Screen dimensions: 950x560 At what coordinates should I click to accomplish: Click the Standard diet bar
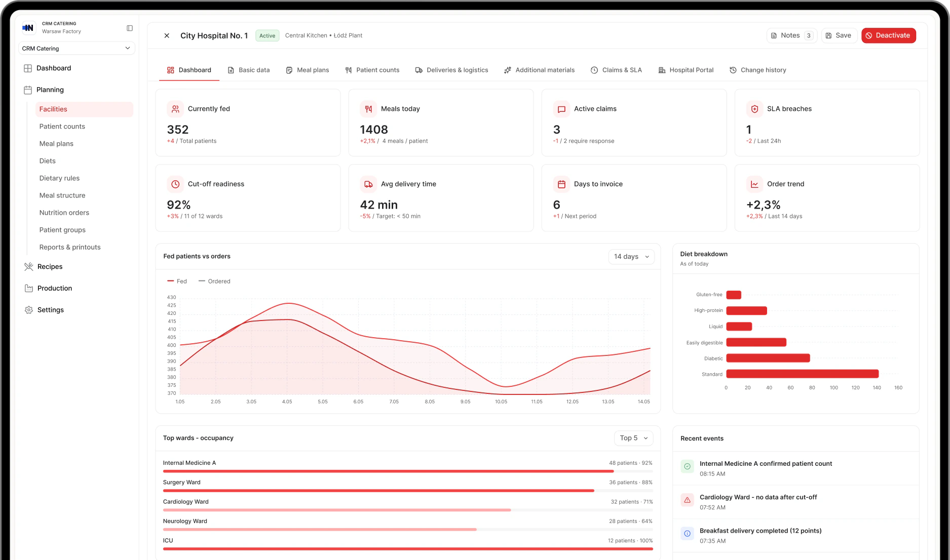pos(802,374)
